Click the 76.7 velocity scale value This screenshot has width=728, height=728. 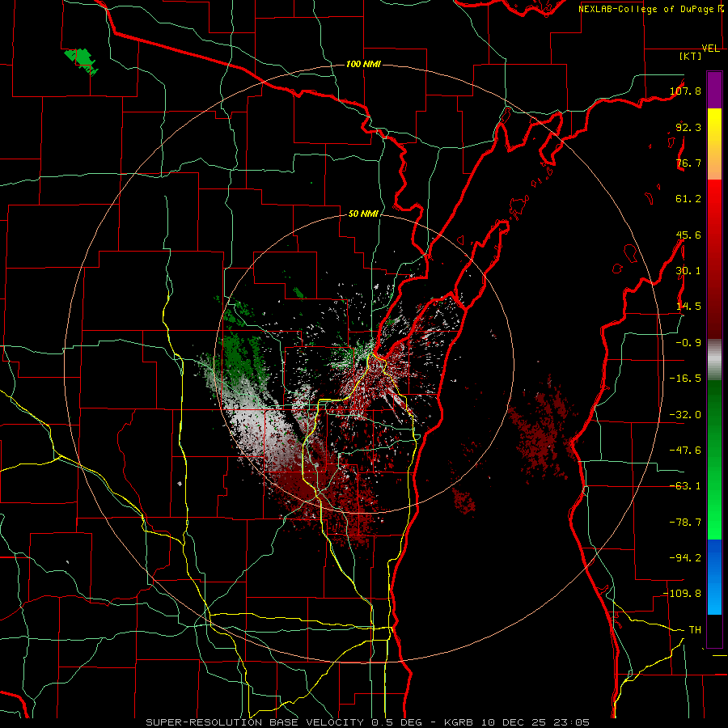tap(688, 163)
